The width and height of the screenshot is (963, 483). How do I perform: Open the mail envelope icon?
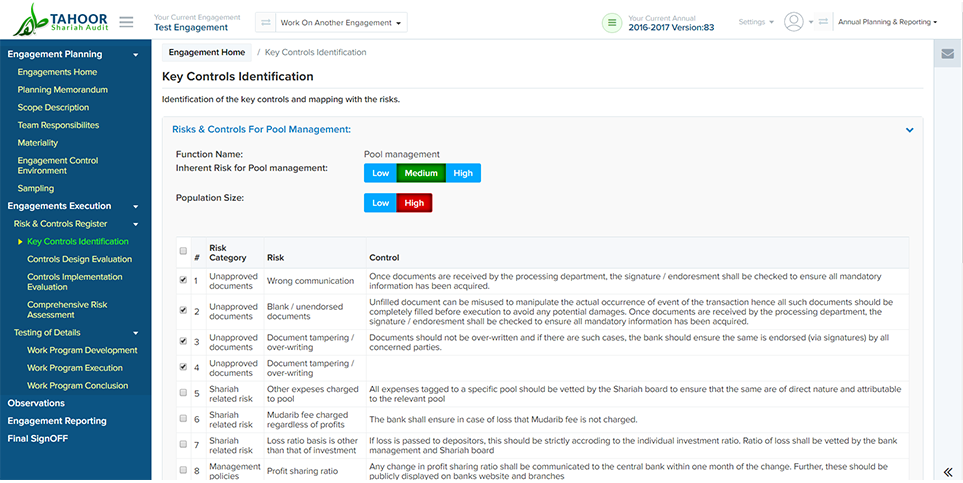948,54
